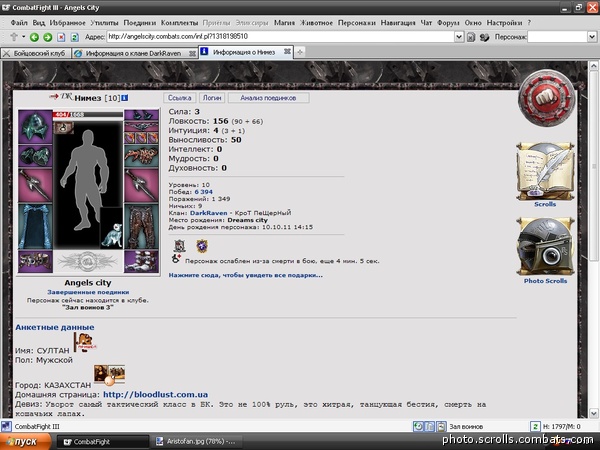This screenshot has width=600, height=450.
Task: Click the green Forward arrow button
Action: pos(47,37)
